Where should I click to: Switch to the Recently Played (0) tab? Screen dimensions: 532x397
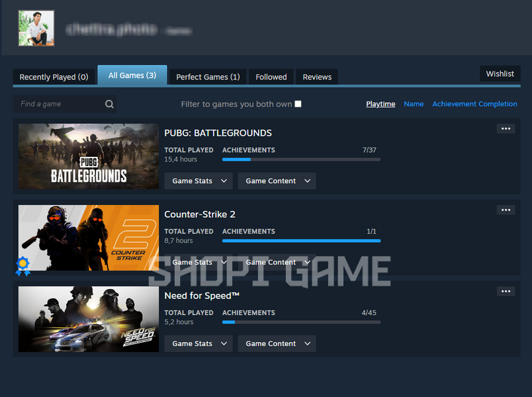pyautogui.click(x=54, y=77)
